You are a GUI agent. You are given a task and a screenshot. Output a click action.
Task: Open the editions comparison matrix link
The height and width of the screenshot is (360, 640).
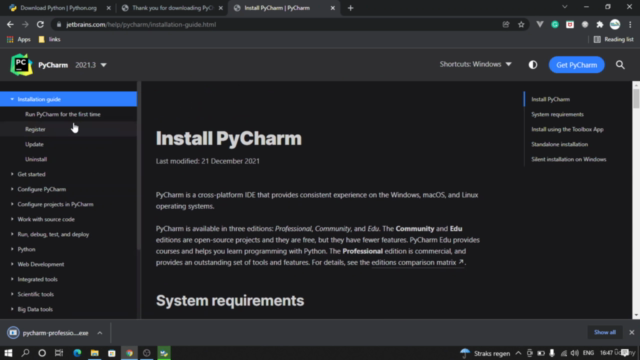[x=418, y=262]
